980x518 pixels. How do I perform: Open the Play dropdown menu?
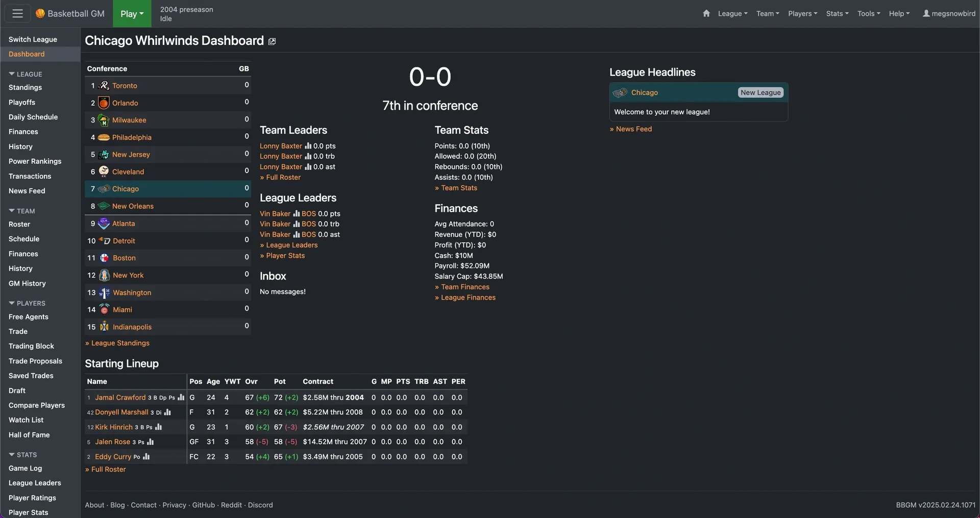pos(132,14)
